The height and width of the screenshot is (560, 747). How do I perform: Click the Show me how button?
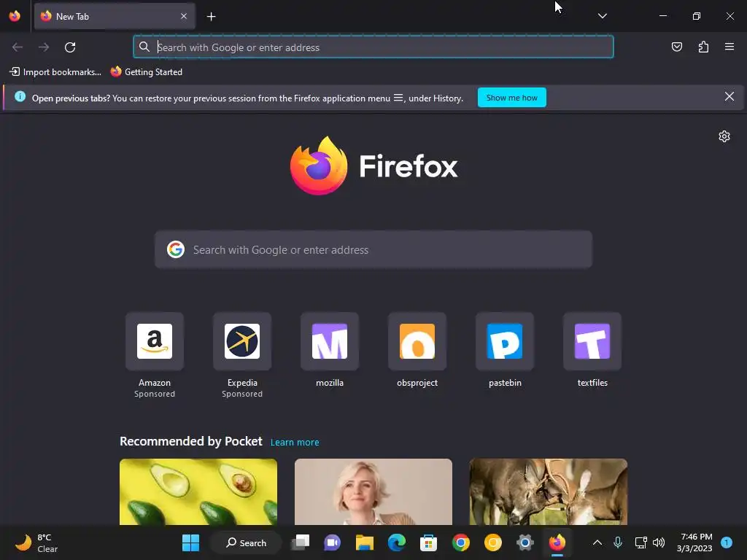click(x=511, y=98)
